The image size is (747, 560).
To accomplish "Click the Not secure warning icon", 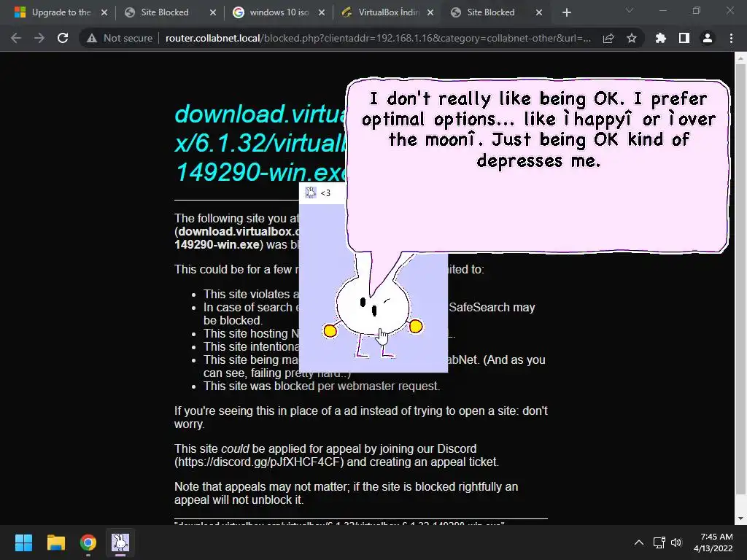I will pos(92,38).
